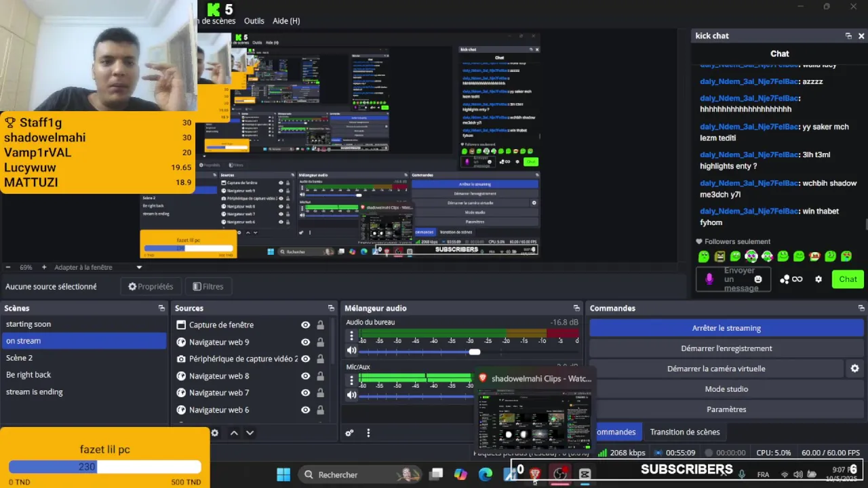Insert the angry yellow emote
Image resolution: width=868 pixels, height=488 pixels.
click(719, 256)
